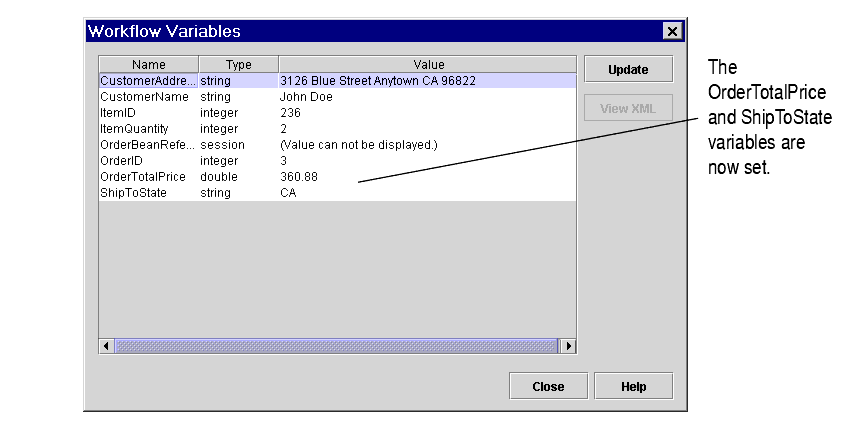Close the Workflow Variables window with X
860x432 pixels.
[672, 31]
